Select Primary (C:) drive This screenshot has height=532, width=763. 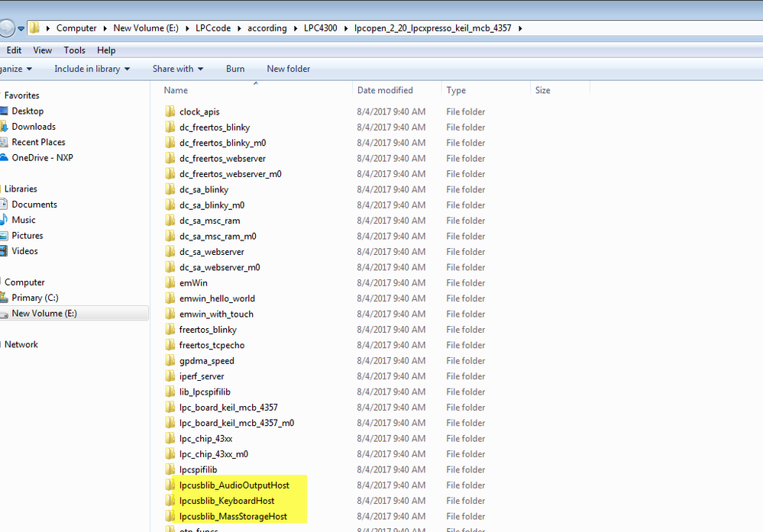click(x=35, y=298)
